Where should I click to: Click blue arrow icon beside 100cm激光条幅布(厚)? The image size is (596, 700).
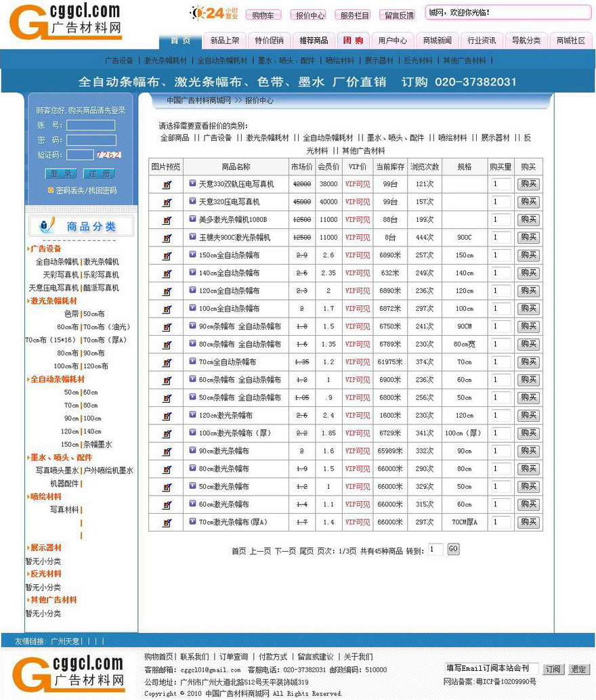point(192,432)
